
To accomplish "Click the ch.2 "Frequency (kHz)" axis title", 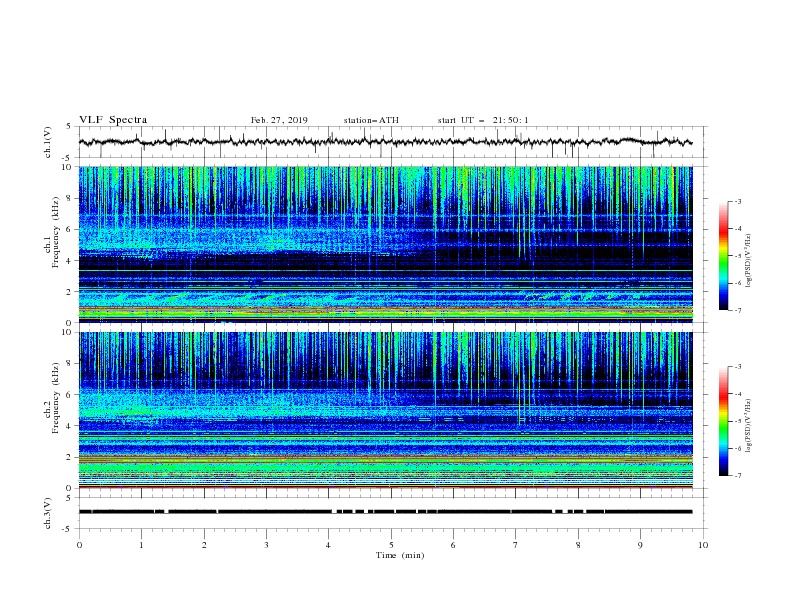I will (x=55, y=397).
